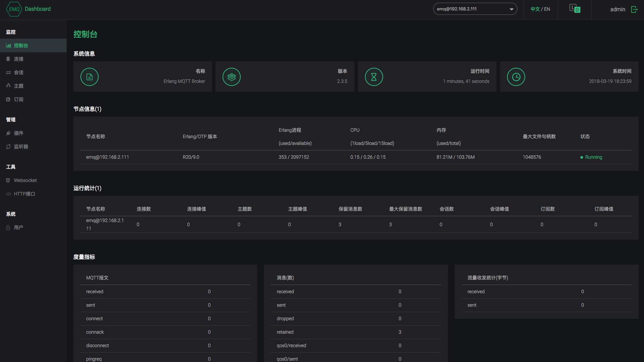This screenshot has width=644, height=362.
Task: Click the 状态 column header
Action: [x=585, y=137]
